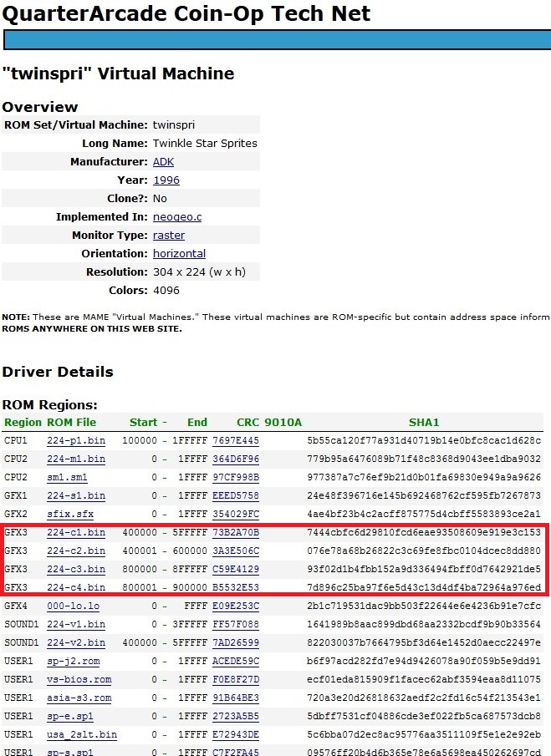Click the 224-c3.bin file link

[76, 569]
